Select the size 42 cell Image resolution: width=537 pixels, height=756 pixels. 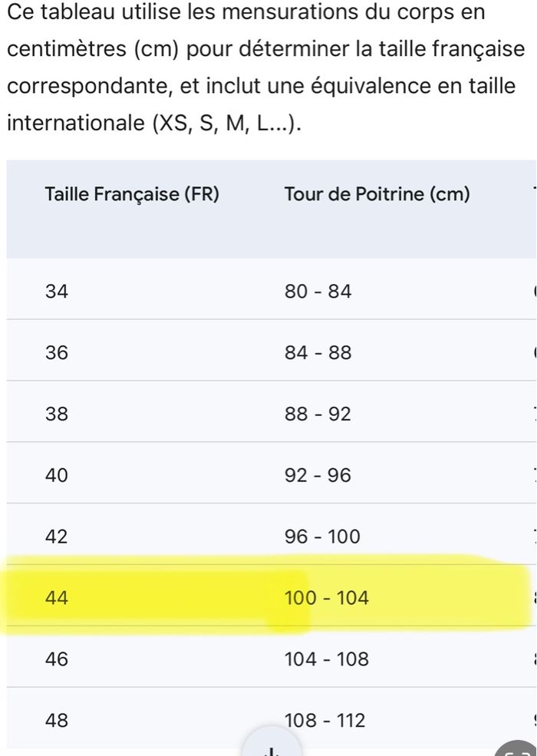coord(58,537)
